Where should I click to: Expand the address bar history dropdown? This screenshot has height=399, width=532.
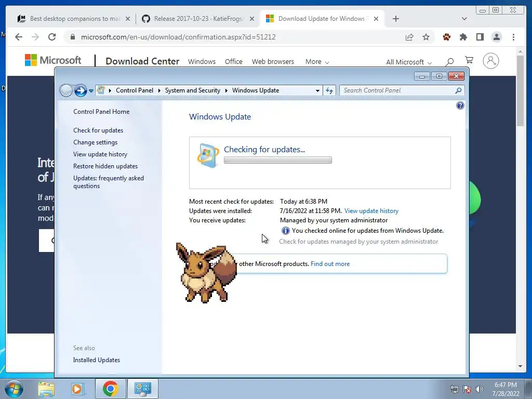coord(317,90)
